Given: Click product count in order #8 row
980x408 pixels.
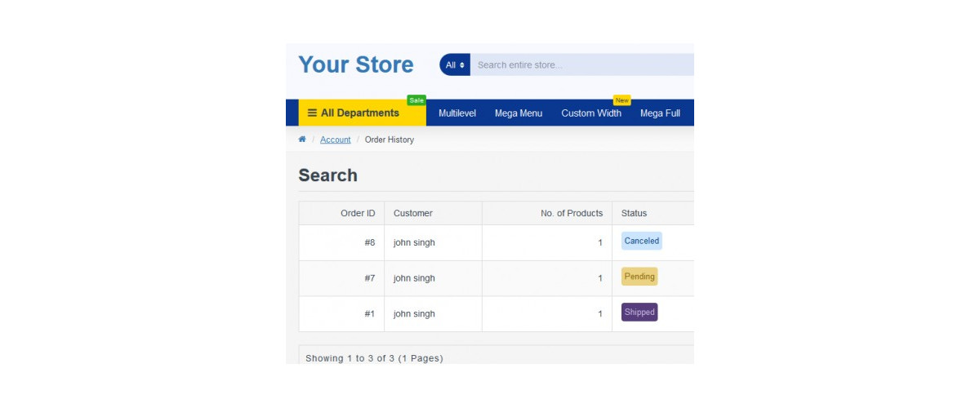Looking at the screenshot, I should (600, 243).
